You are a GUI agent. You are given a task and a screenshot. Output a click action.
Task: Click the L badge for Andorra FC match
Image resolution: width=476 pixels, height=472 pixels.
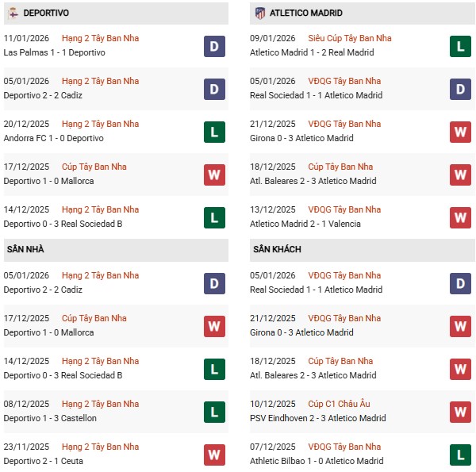[x=214, y=132]
